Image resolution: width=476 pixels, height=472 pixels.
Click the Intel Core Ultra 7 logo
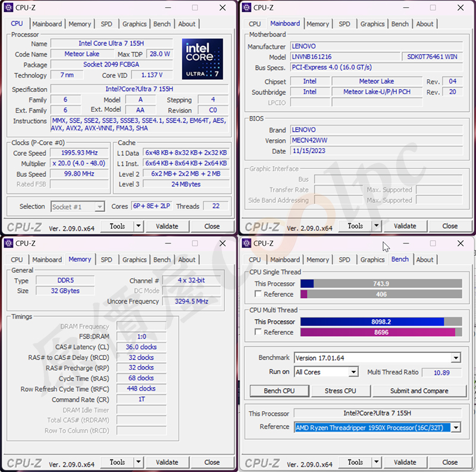(x=202, y=59)
